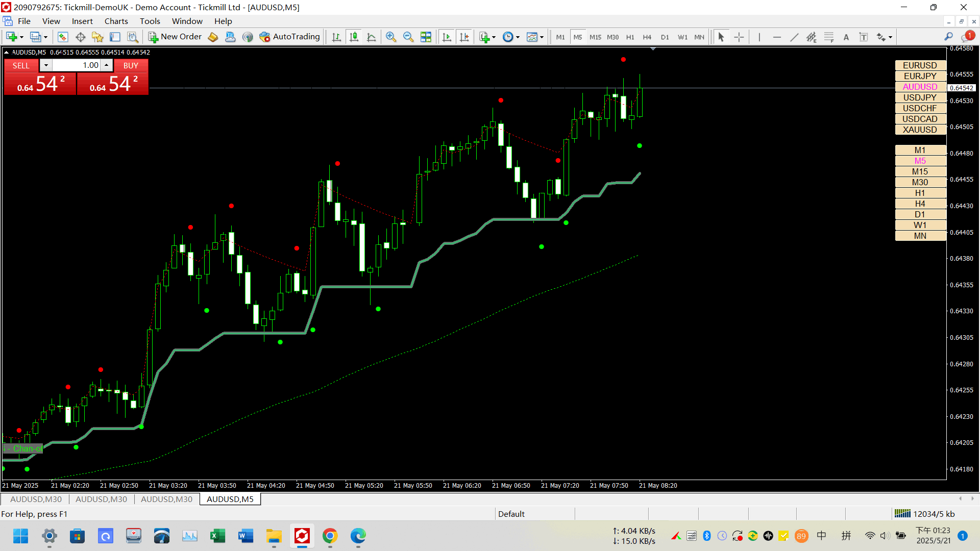Toggle the Auto Scroll chart button
The width and height of the screenshot is (980, 551).
point(447,37)
